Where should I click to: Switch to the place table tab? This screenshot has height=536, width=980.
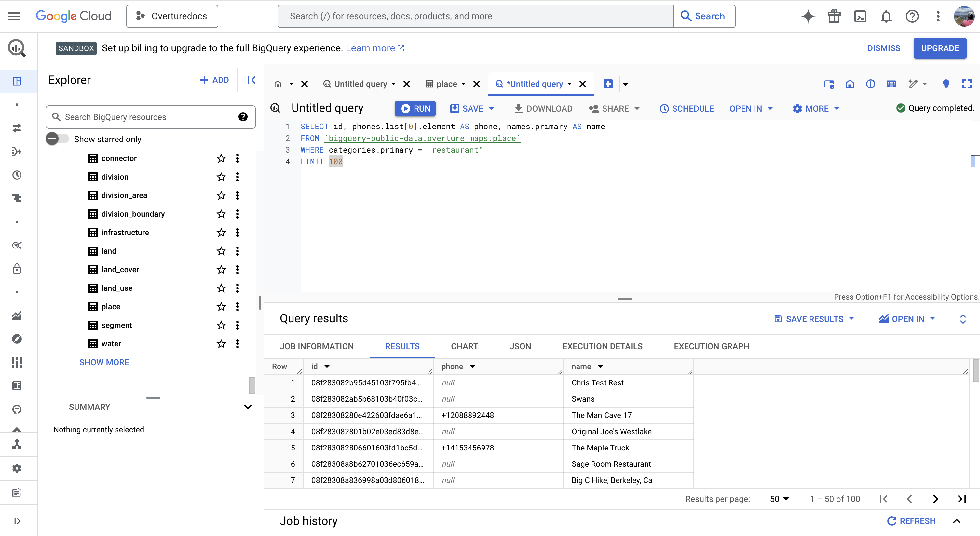[x=441, y=84]
